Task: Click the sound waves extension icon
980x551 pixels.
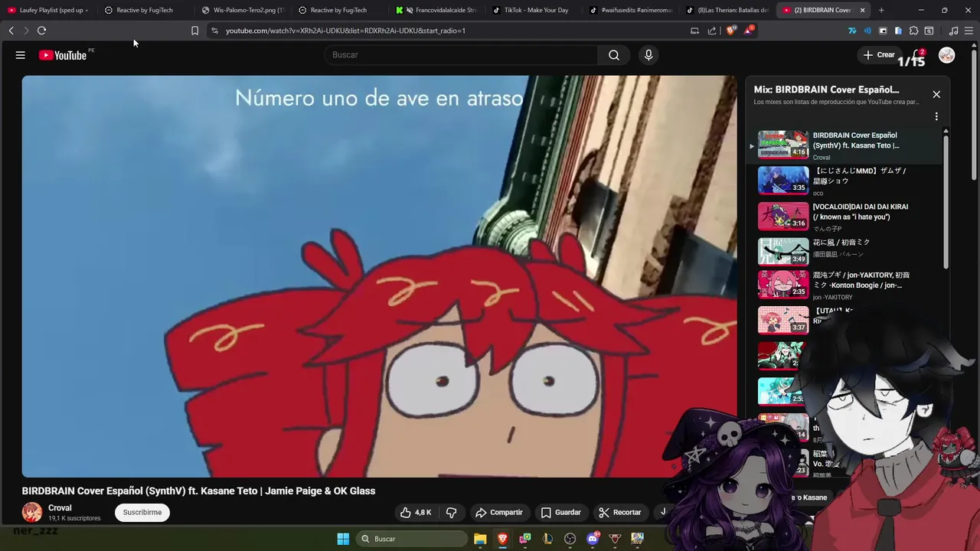Action: 867,31
